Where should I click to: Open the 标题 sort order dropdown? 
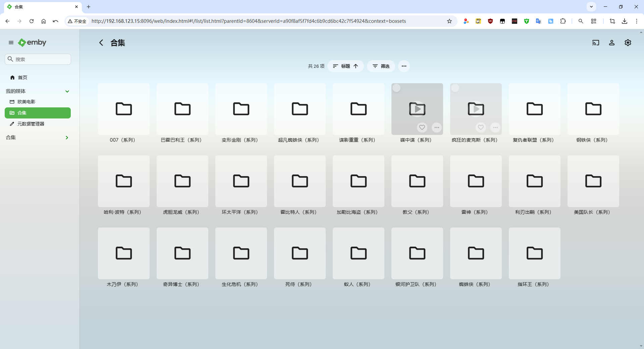coord(345,66)
